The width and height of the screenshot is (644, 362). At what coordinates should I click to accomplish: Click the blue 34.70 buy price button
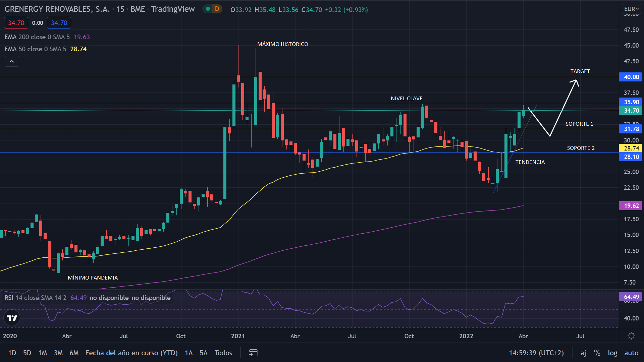pos(59,23)
